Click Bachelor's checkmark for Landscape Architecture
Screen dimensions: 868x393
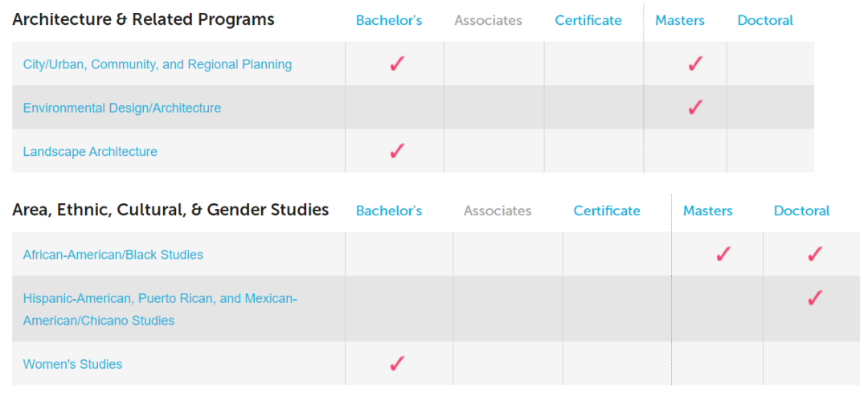[397, 150]
